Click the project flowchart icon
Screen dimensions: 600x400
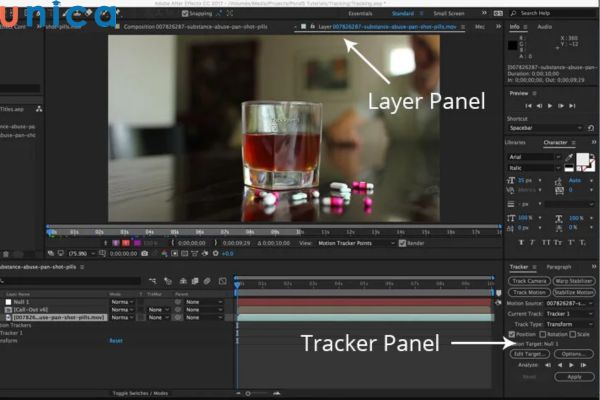39,109
